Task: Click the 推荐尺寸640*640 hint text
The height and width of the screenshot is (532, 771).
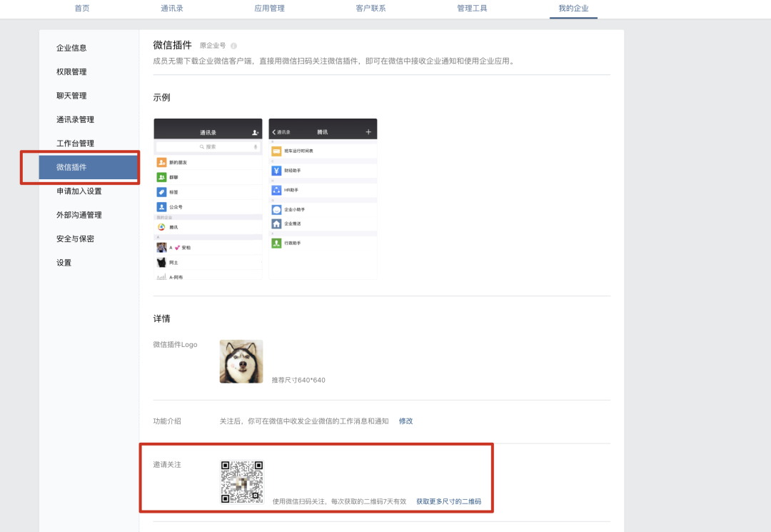Action: pyautogui.click(x=298, y=380)
